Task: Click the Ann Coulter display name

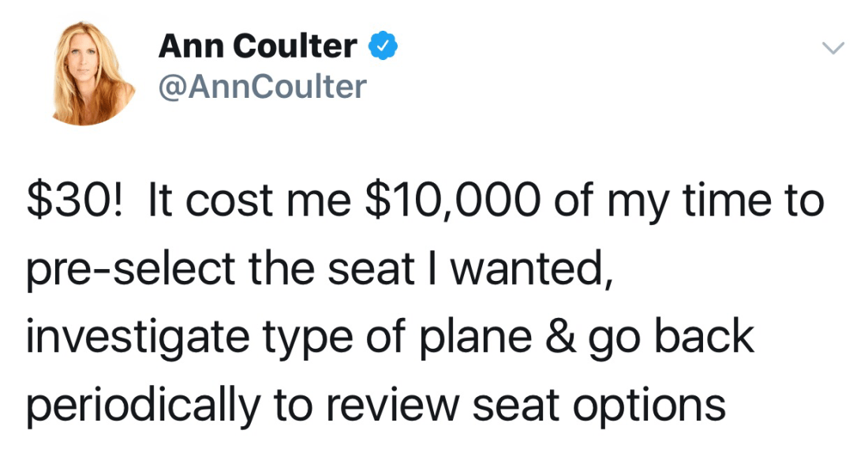Action: [257, 47]
